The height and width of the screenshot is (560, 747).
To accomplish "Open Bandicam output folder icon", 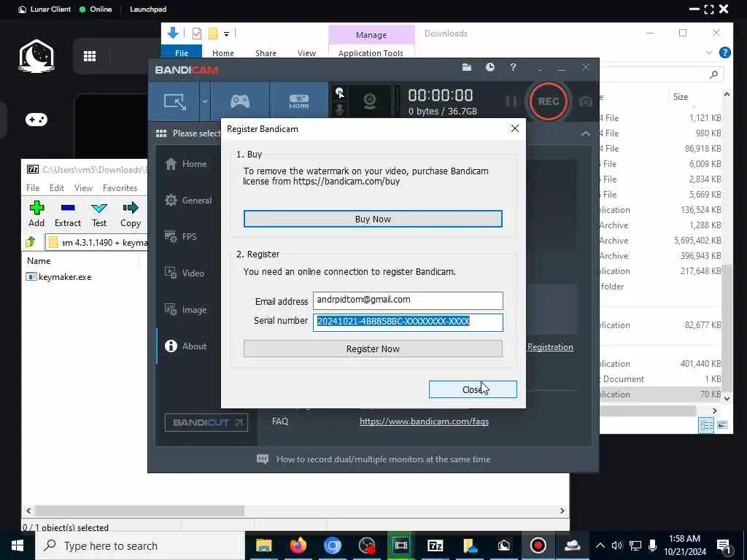I will click(467, 67).
